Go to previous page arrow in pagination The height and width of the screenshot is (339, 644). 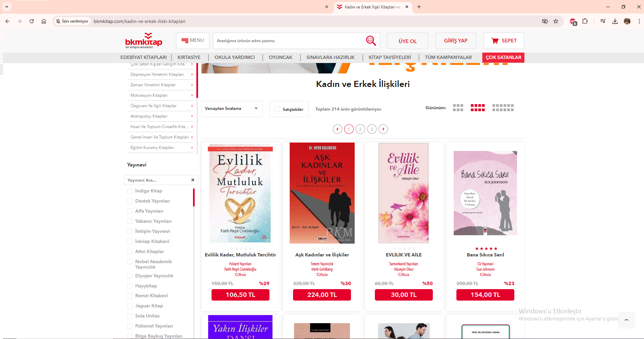(x=337, y=129)
